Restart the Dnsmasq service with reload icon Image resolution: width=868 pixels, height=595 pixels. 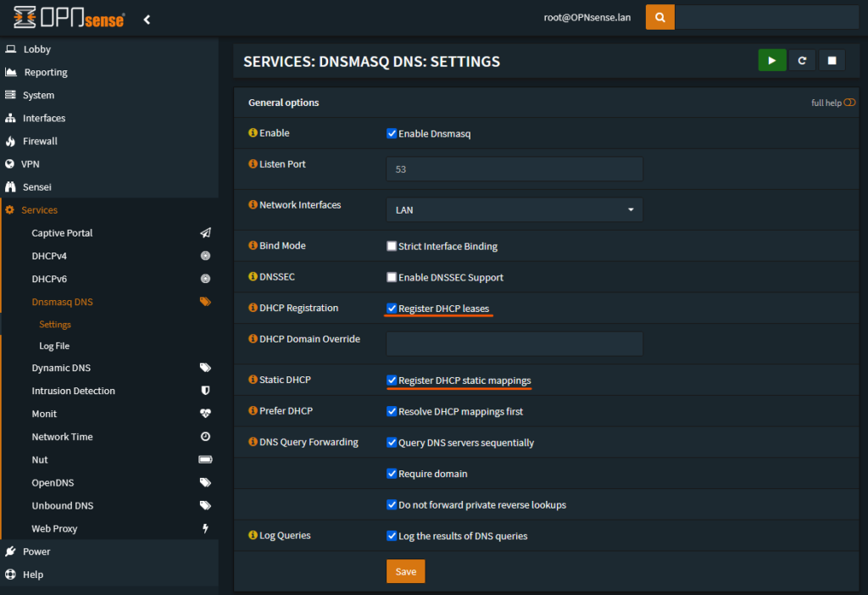tap(802, 60)
